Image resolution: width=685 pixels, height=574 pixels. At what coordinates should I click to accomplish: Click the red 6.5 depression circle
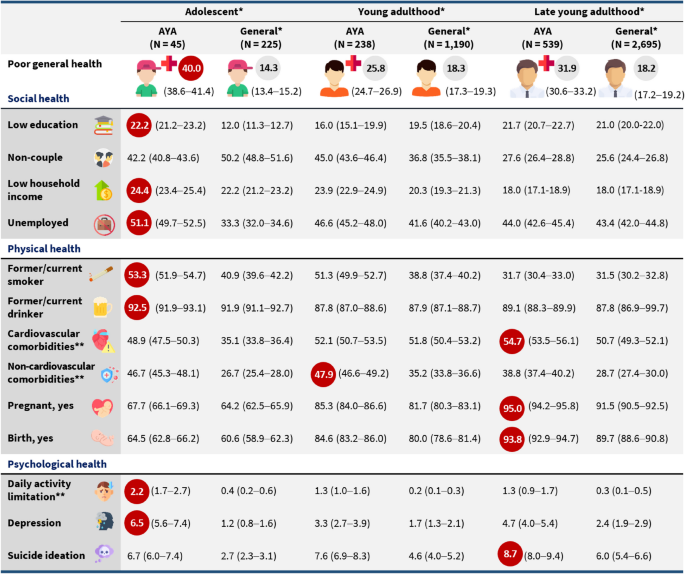[x=137, y=523]
